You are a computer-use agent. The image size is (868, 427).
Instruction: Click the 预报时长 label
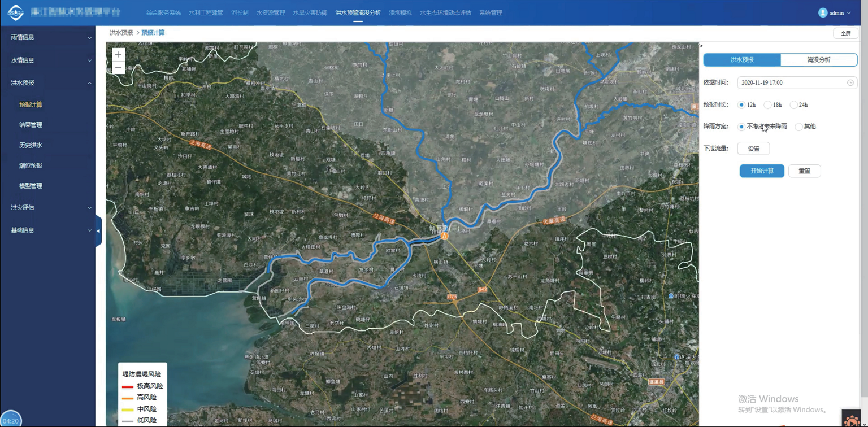coord(716,104)
